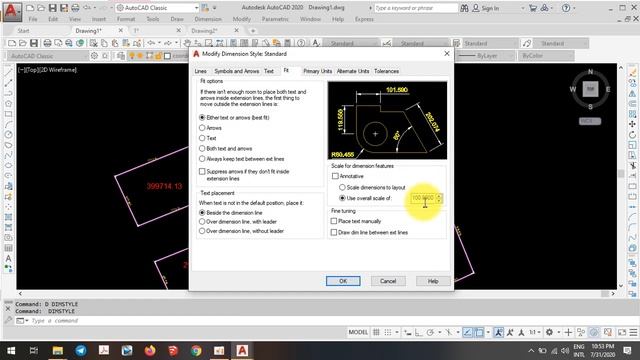Viewport: 640px width, 360px height.
Task: Open Chrome from Windows taskbar
Action: point(196,350)
